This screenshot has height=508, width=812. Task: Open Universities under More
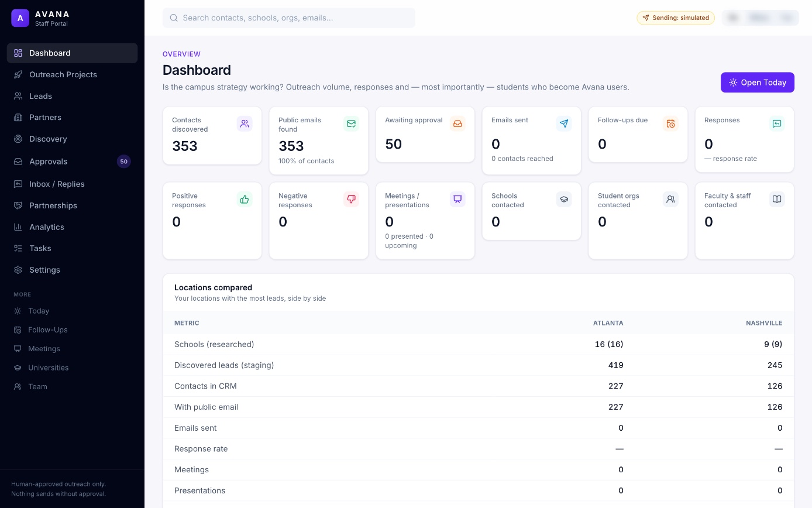72,368
